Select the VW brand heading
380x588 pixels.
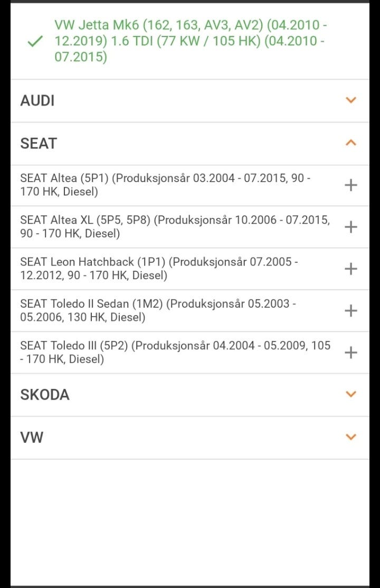point(32,438)
